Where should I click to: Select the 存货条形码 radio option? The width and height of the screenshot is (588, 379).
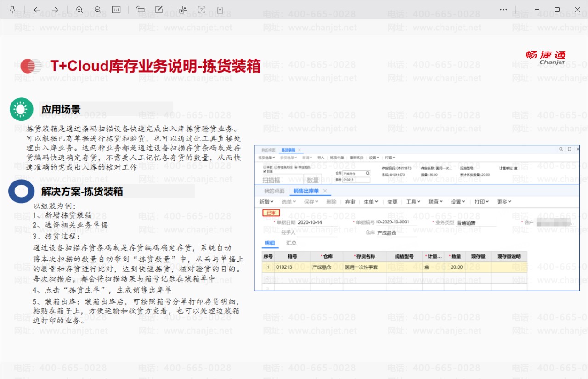pos(276,167)
